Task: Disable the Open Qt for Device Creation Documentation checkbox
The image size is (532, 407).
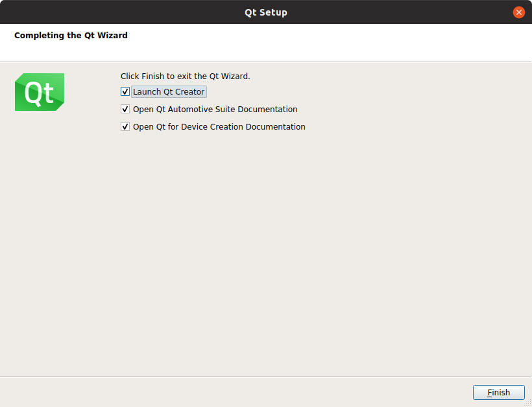Action: click(125, 127)
